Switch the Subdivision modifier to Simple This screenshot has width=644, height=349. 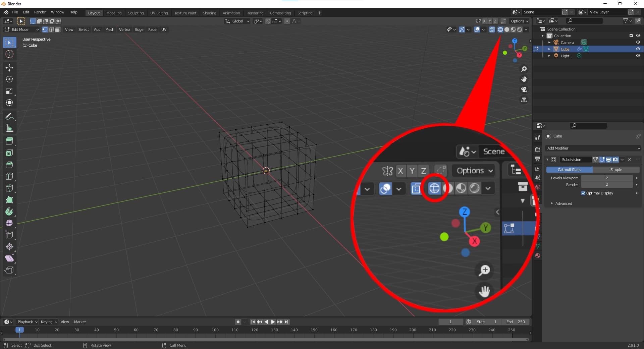coord(615,170)
